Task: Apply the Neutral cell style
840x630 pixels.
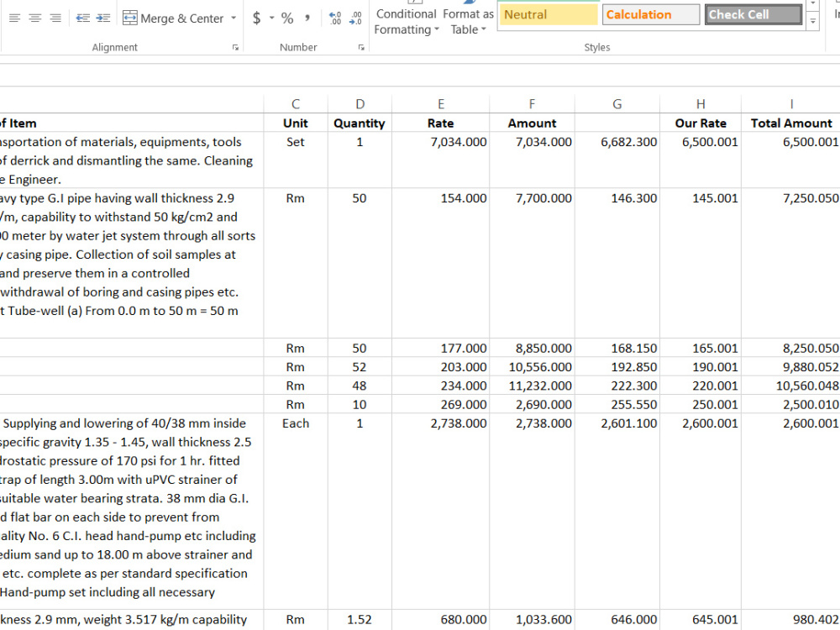Action: click(x=548, y=14)
